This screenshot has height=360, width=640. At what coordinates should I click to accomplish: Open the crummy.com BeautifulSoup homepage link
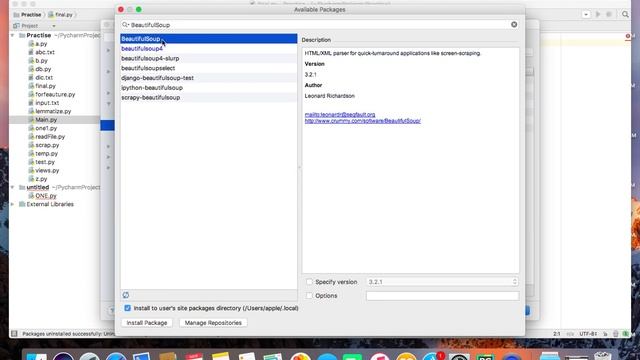tap(362, 121)
